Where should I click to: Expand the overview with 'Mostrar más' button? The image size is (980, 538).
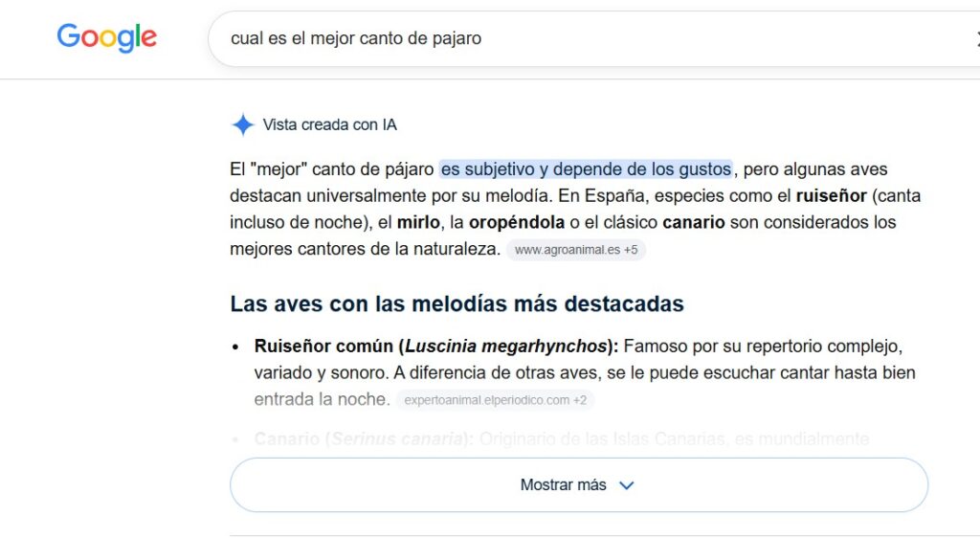click(579, 485)
